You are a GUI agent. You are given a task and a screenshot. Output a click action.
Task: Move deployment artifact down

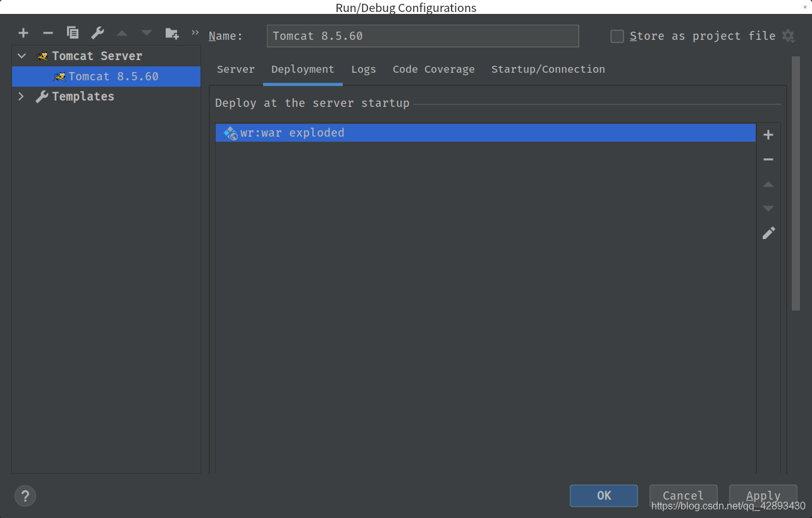point(768,209)
